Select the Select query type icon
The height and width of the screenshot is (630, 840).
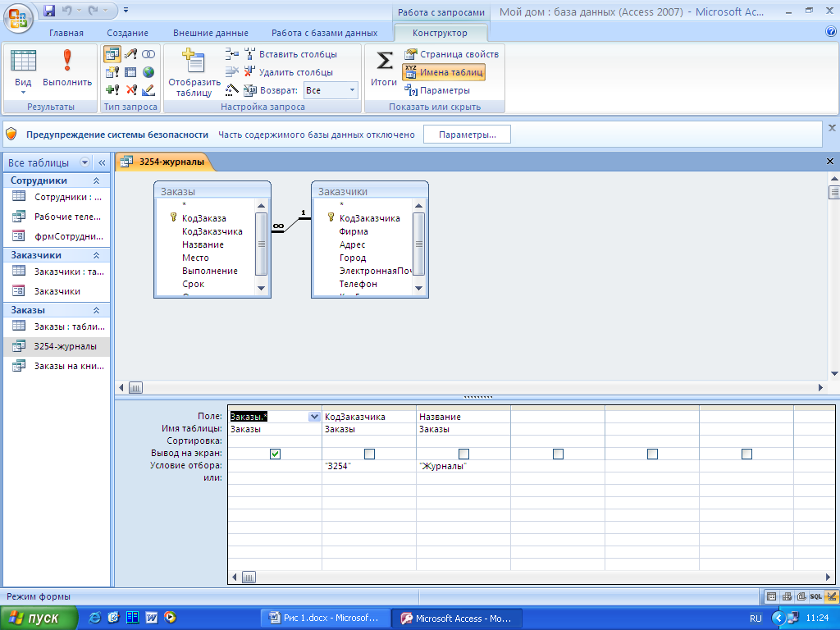[x=112, y=54]
